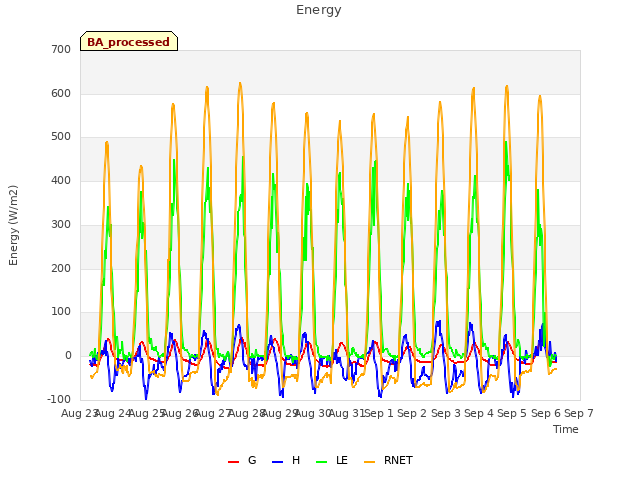The height and width of the screenshot is (480, 640).
Task: Click the Sep 1 x-axis date label
Action: pyautogui.click(x=379, y=413)
